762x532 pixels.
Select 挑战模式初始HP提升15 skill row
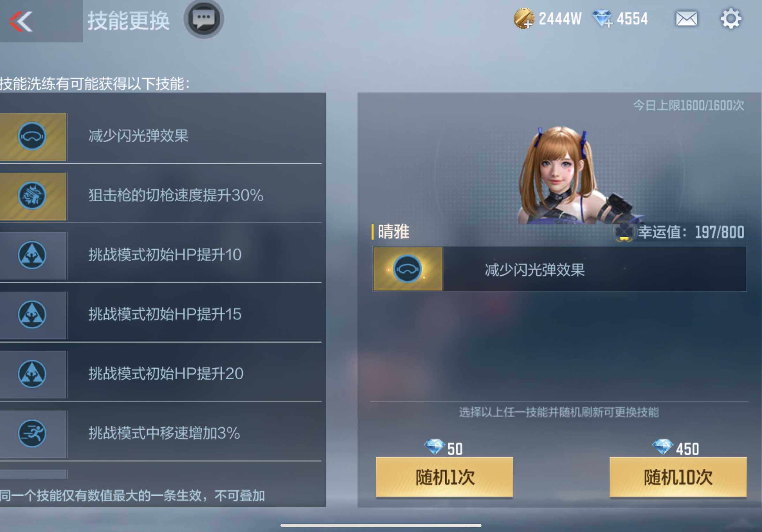tap(161, 315)
